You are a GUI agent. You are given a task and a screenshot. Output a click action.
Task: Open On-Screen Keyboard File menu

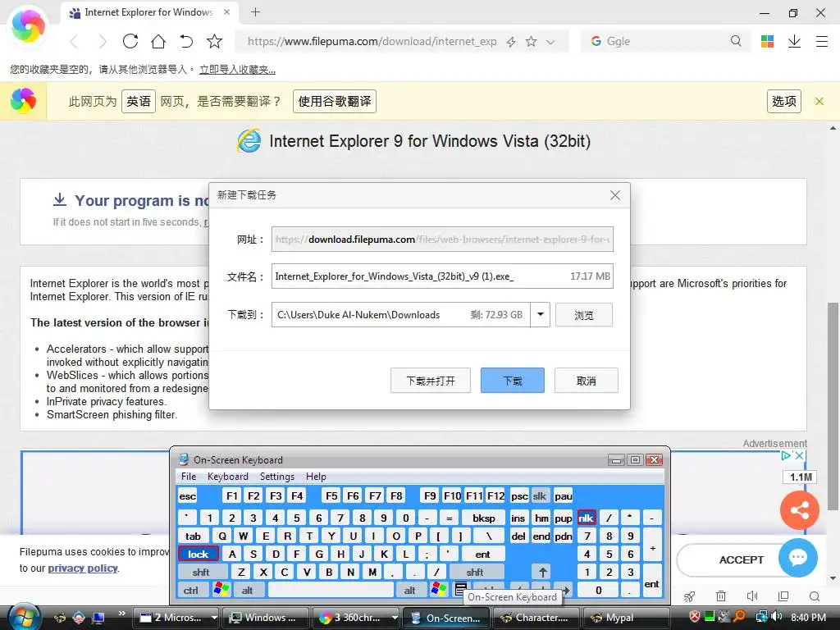(x=189, y=477)
